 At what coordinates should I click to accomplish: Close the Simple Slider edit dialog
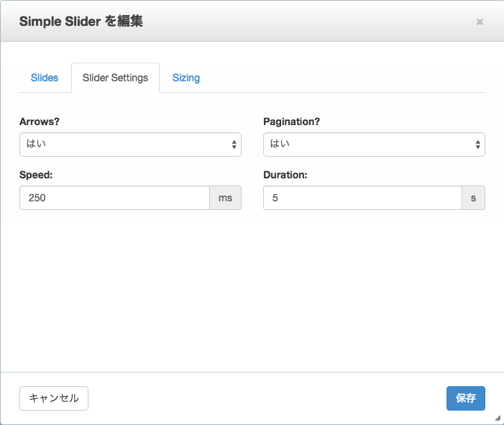coord(480,22)
